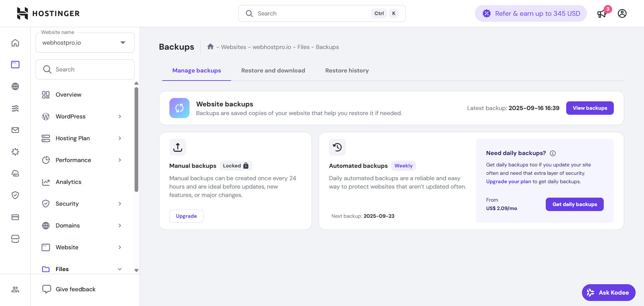
Task: Click the Latest backup date 2025-09-16 16:39
Action: coord(534,108)
